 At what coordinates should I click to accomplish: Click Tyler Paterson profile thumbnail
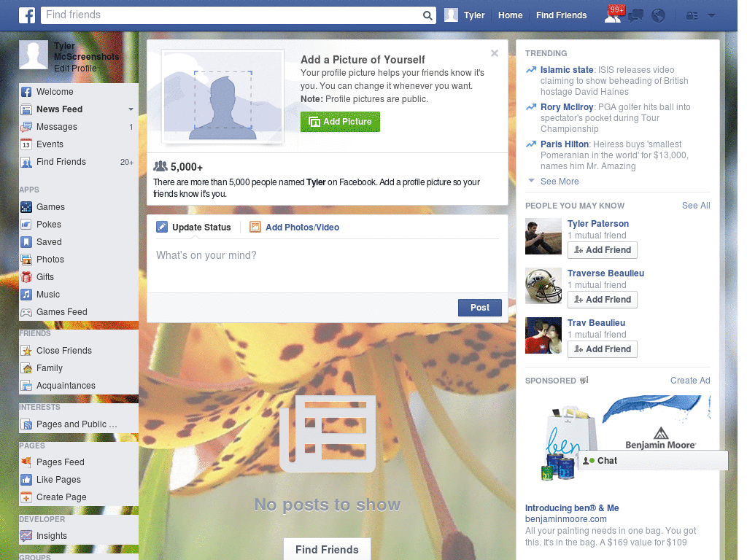point(543,237)
